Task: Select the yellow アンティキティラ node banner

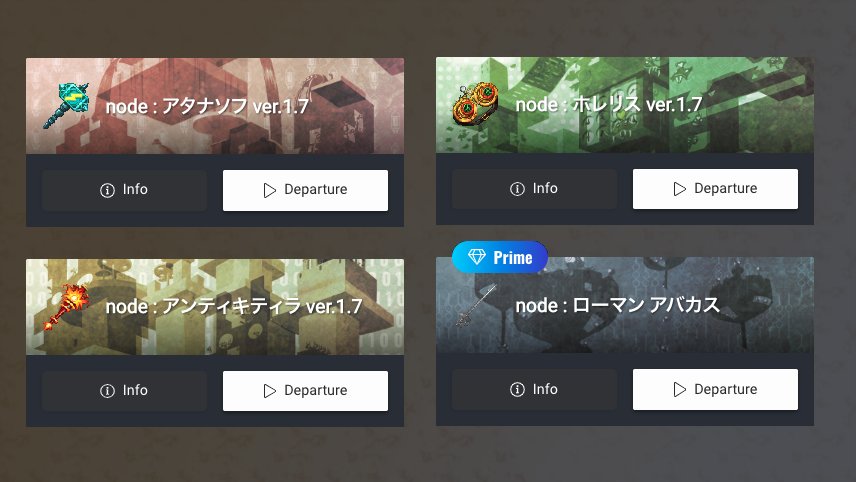Action: [x=215, y=307]
